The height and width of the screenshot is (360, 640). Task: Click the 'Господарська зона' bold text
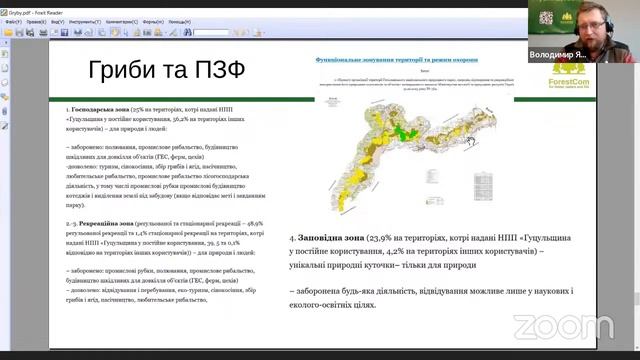tap(100, 109)
